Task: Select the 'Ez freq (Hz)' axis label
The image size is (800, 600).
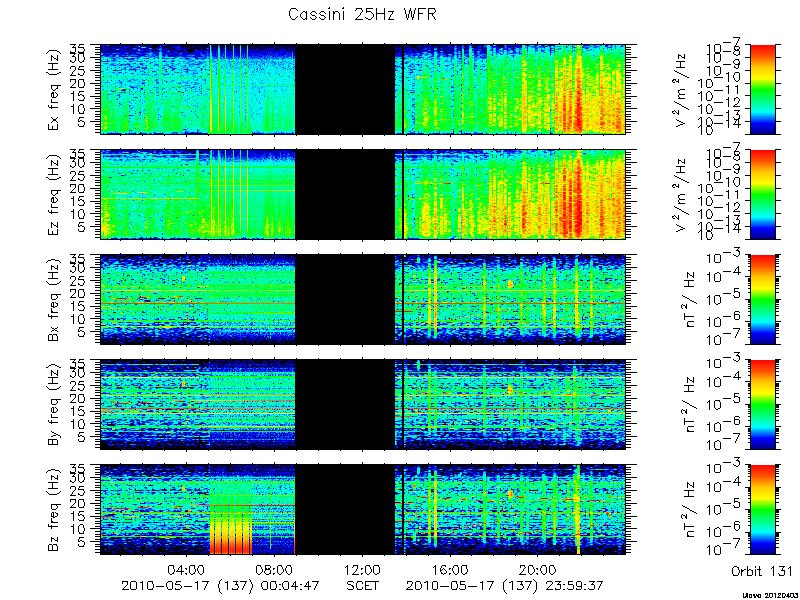Action: (x=54, y=194)
